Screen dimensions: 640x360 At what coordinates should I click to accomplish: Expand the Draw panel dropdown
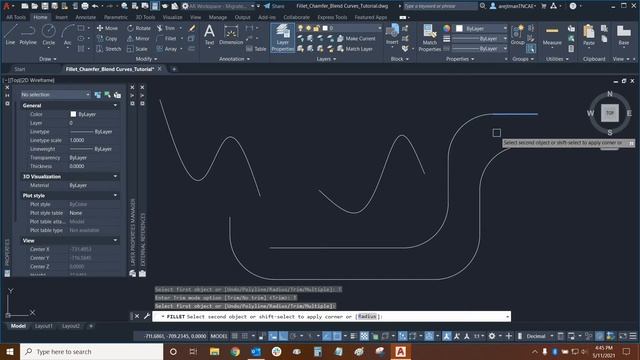[x=48, y=59]
